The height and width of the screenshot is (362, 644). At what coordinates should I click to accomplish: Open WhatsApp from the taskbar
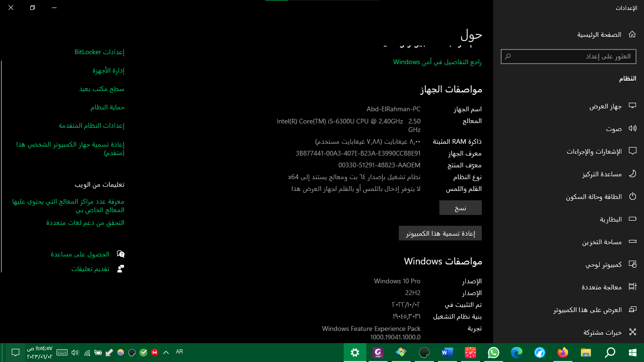coord(494,352)
